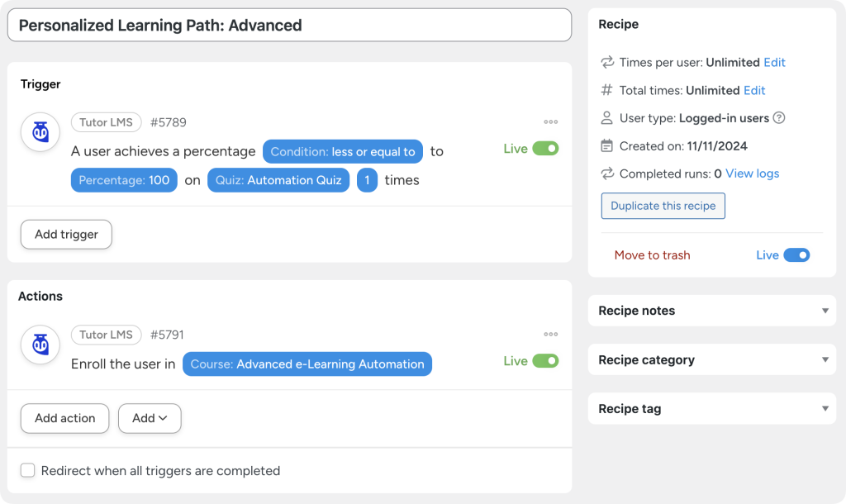Click the refresh icon beside Times per user
Image resolution: width=846 pixels, height=504 pixels.
click(606, 62)
